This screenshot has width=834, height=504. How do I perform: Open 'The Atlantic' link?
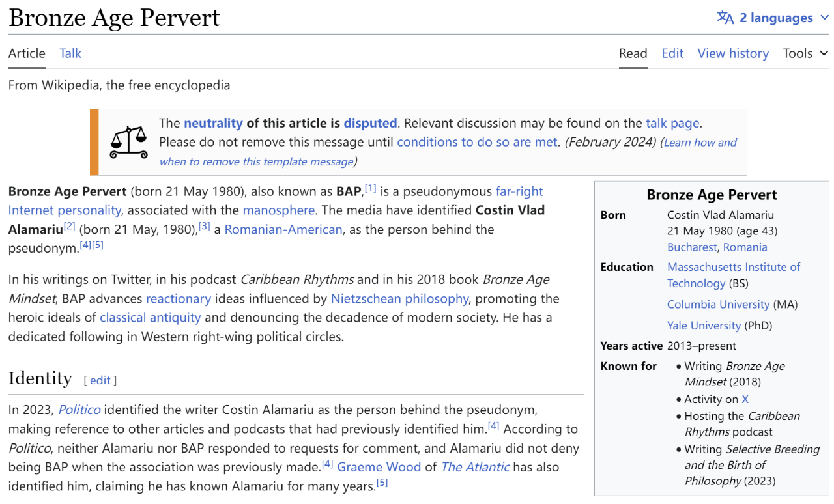click(476, 467)
